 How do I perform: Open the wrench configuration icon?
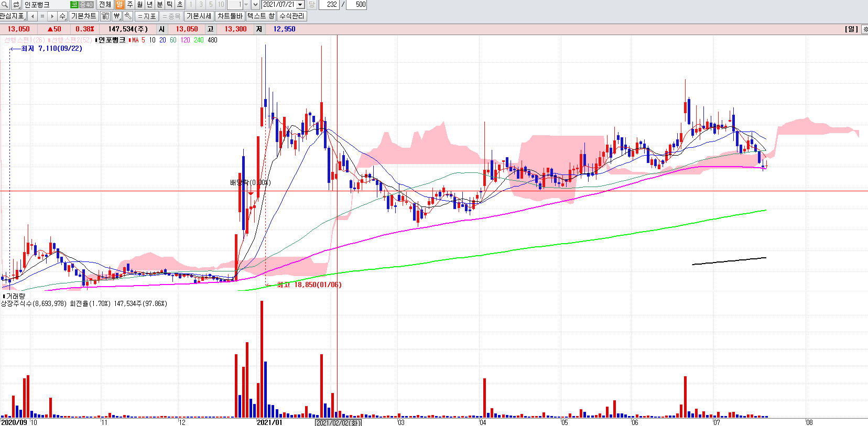click(128, 16)
